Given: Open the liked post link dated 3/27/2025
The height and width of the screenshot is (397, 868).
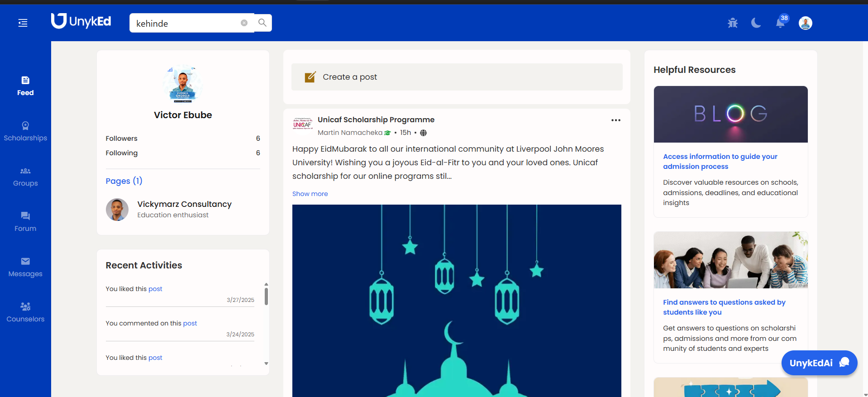Looking at the screenshot, I should click(155, 289).
